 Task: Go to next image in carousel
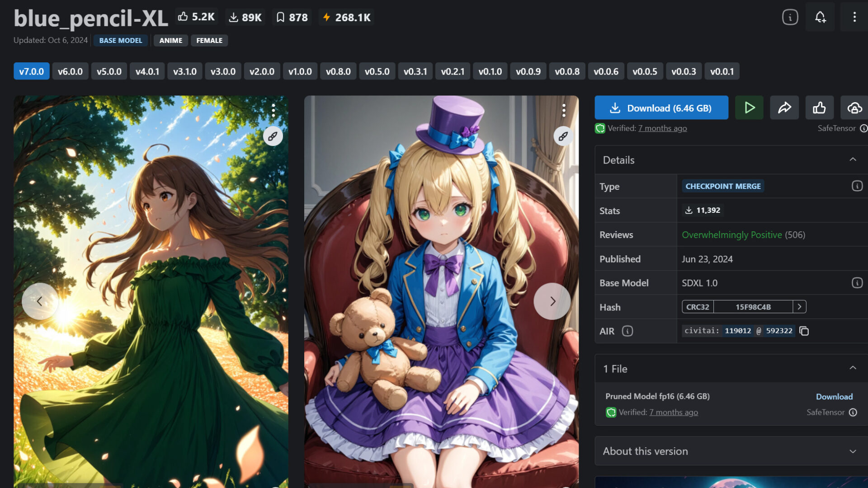[x=552, y=301]
